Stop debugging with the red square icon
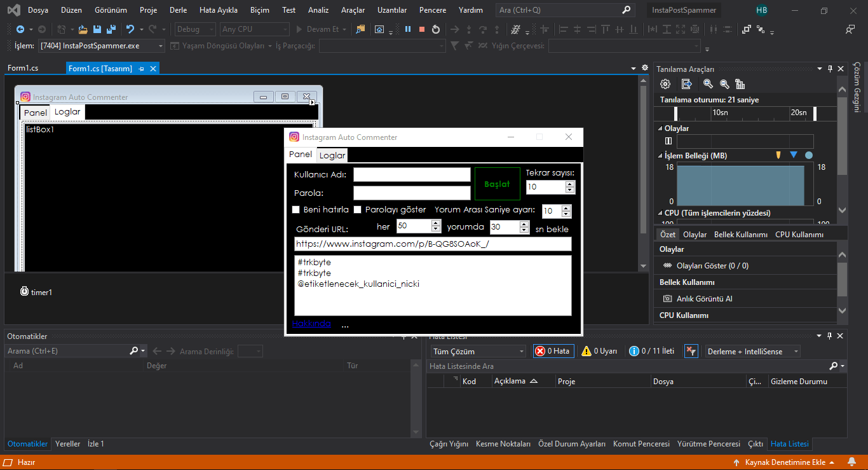868x470 pixels. pyautogui.click(x=422, y=29)
